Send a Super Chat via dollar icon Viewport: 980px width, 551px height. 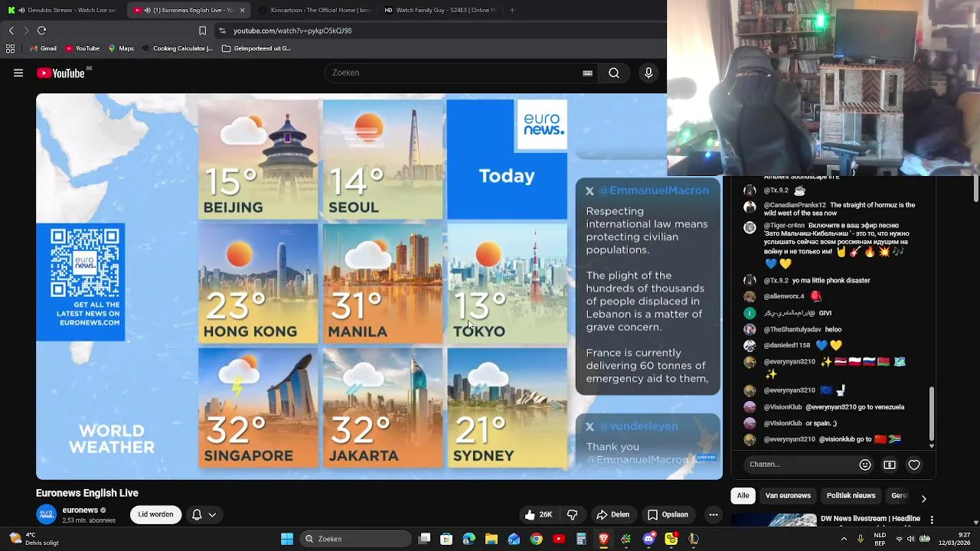[890, 465]
